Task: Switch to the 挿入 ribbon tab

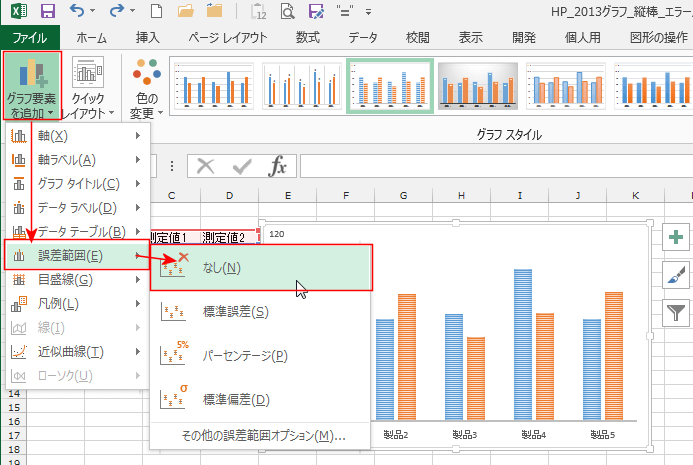Action: pyautogui.click(x=147, y=38)
